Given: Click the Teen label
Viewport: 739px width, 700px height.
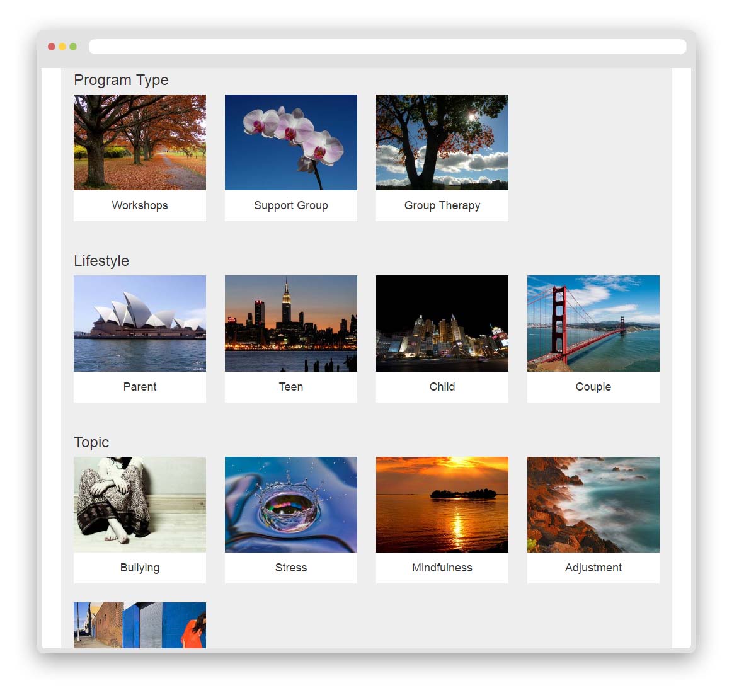Looking at the screenshot, I should click(x=291, y=386).
